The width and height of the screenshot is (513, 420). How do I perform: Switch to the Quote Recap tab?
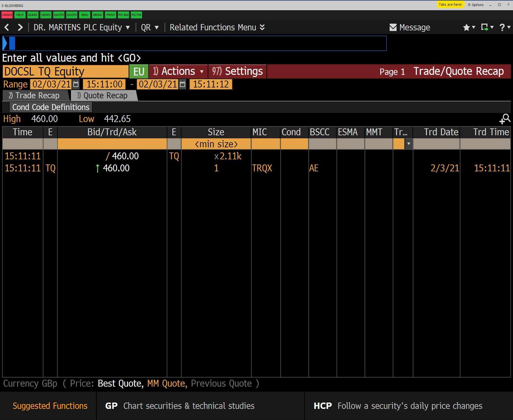pyautogui.click(x=104, y=96)
